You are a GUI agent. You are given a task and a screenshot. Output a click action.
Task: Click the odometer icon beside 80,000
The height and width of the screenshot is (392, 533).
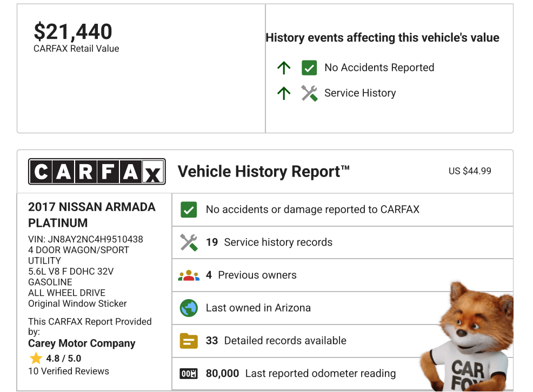[189, 374]
